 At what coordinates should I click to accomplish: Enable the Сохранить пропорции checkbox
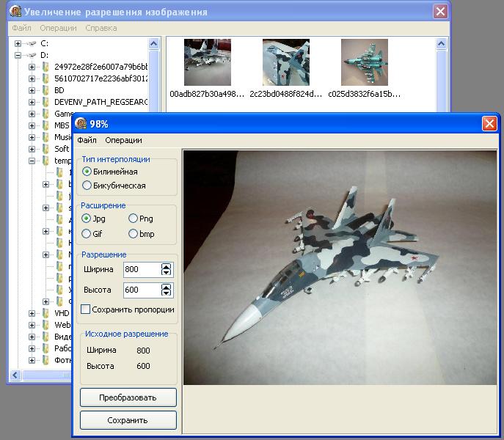pyautogui.click(x=86, y=309)
